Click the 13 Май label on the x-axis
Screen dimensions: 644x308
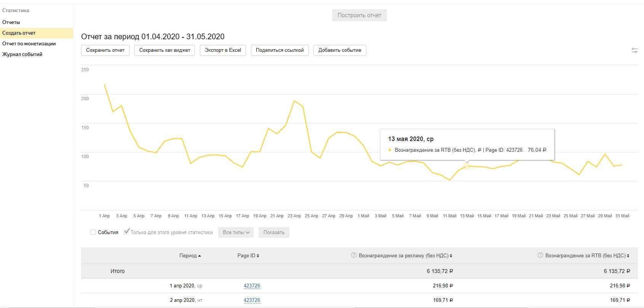click(x=467, y=216)
